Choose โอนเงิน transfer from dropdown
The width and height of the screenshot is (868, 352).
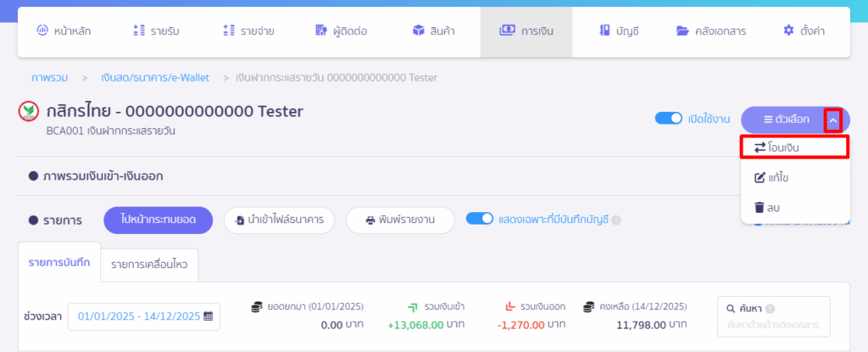795,148
